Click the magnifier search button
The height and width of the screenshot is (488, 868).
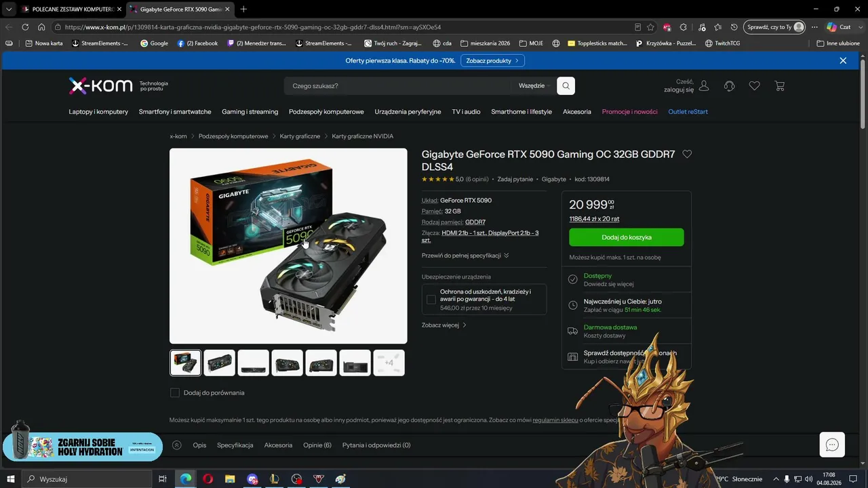(566, 86)
